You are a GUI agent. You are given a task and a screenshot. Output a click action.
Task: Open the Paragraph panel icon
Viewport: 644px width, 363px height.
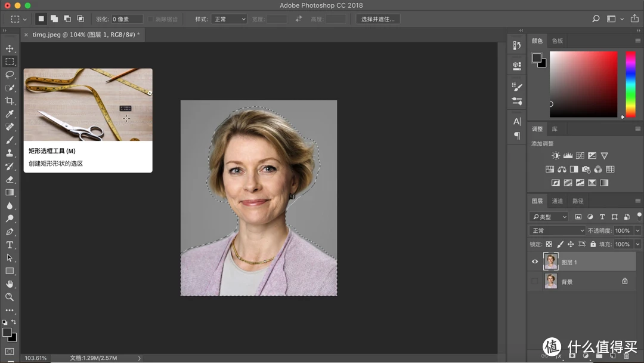coord(517,136)
